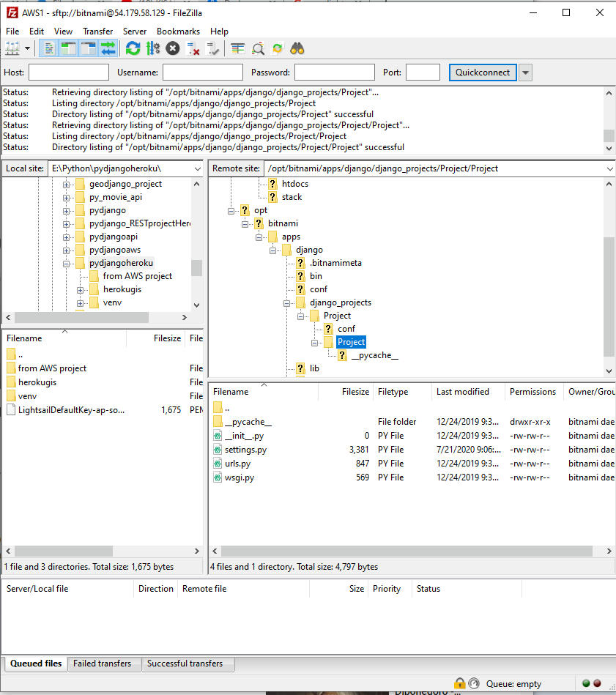Select settings.py in remote file list
Image resolution: width=616 pixels, height=695 pixels.
point(245,450)
